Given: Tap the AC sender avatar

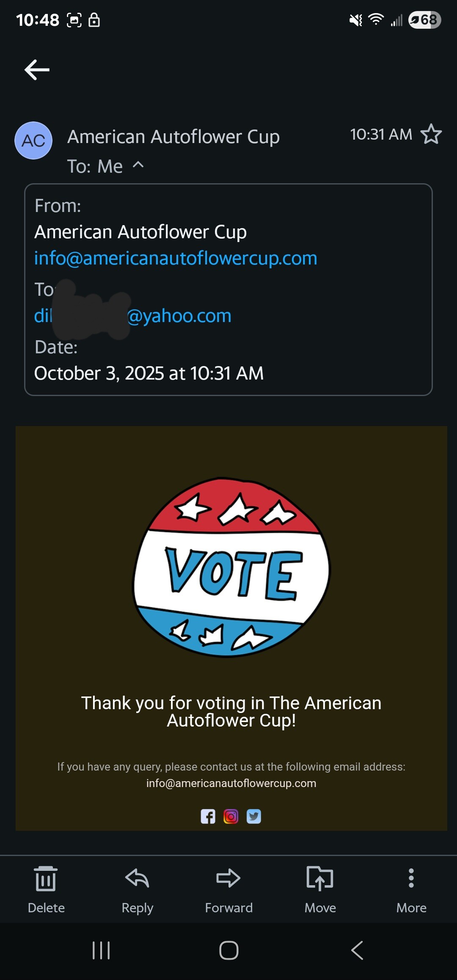Looking at the screenshot, I should (x=33, y=140).
